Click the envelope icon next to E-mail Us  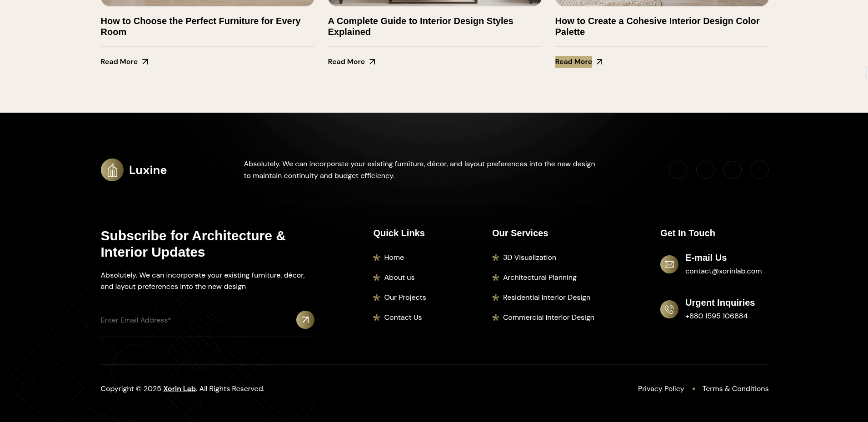669,264
